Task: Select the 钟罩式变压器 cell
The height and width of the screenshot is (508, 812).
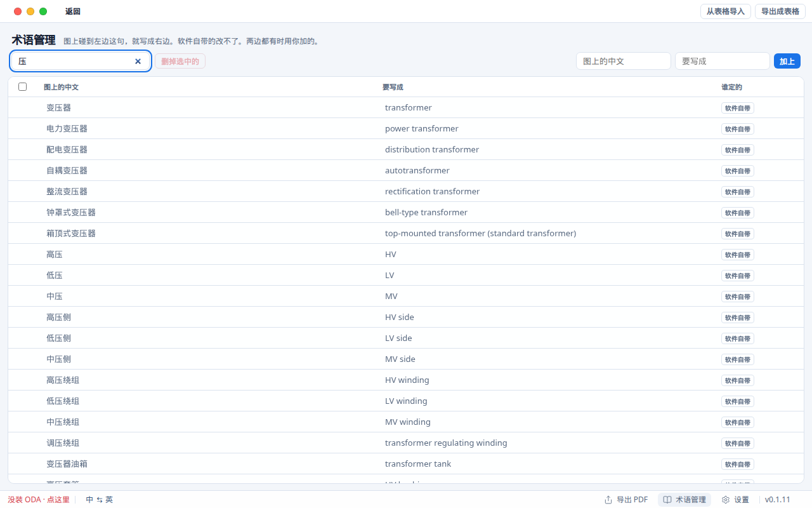Action: tap(71, 212)
